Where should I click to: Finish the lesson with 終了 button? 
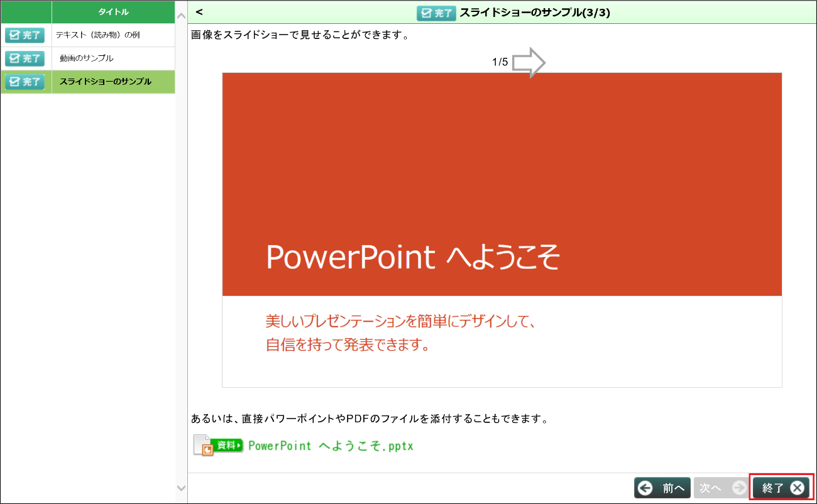pyautogui.click(x=782, y=488)
